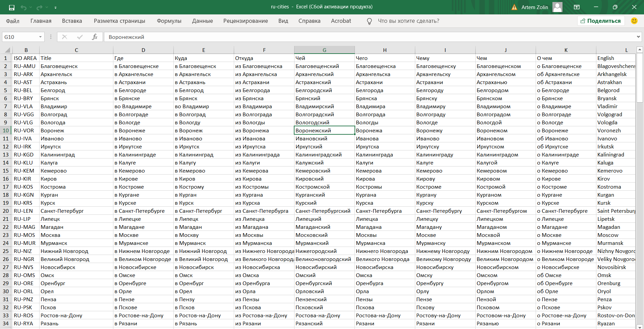644x329 pixels.
Task: Select cell 'Санкт-Петербург' in Title column
Action: point(76,211)
